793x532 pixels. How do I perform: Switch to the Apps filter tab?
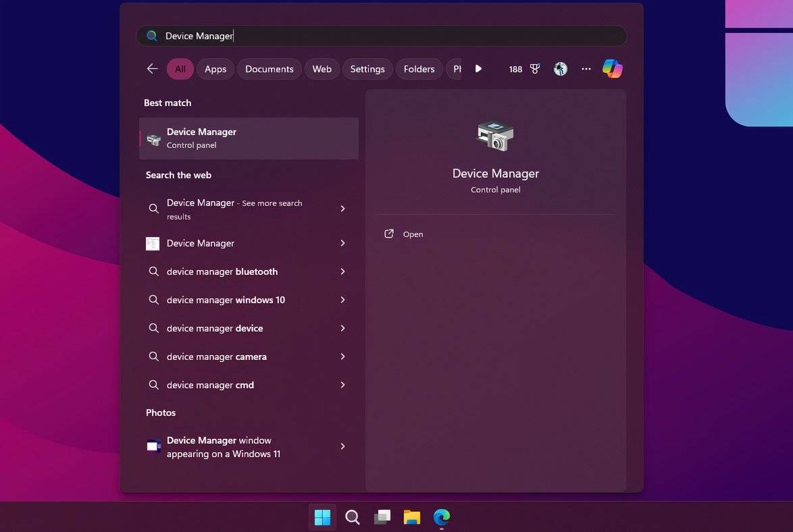click(215, 69)
